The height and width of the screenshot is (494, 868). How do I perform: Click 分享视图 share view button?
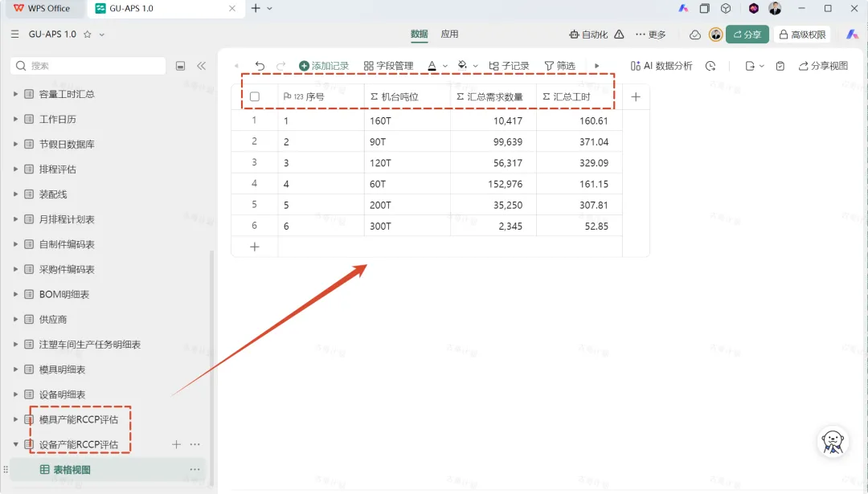823,66
